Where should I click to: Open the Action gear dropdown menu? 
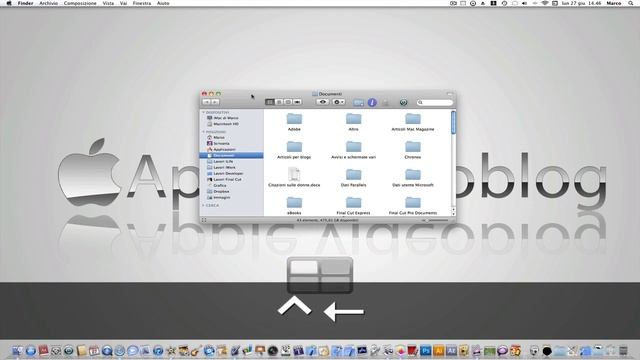pyautogui.click(x=339, y=102)
